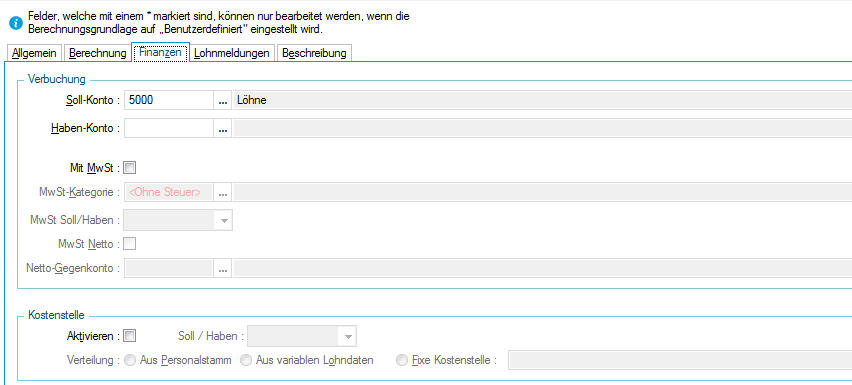
Task: Select the Aus variablen Lohndaten radio option
Action: point(246,360)
